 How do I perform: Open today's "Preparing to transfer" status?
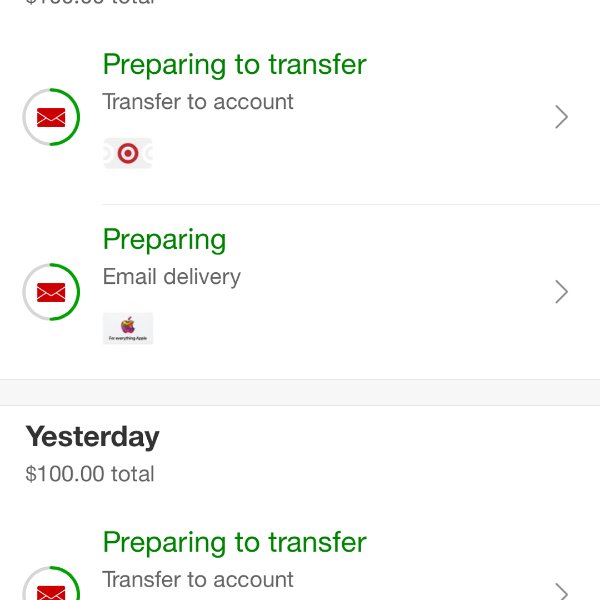tap(235, 65)
